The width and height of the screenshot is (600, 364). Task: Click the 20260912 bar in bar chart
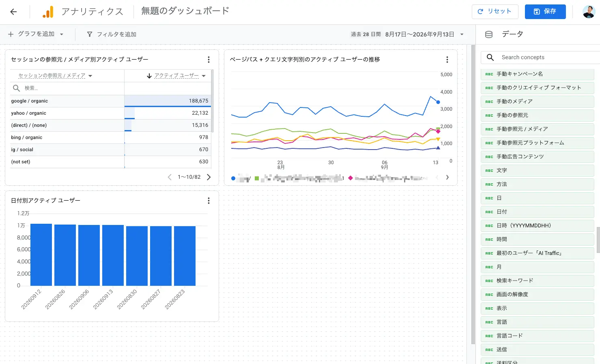coord(41,255)
